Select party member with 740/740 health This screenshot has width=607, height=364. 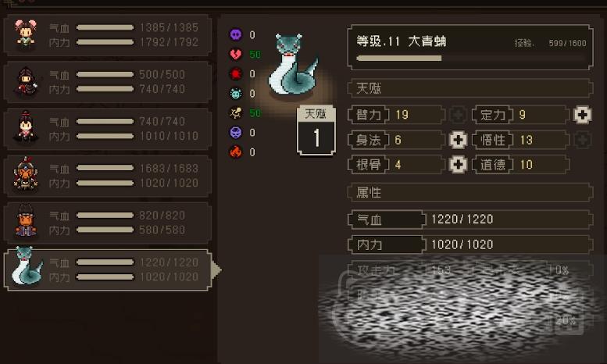click(x=108, y=129)
